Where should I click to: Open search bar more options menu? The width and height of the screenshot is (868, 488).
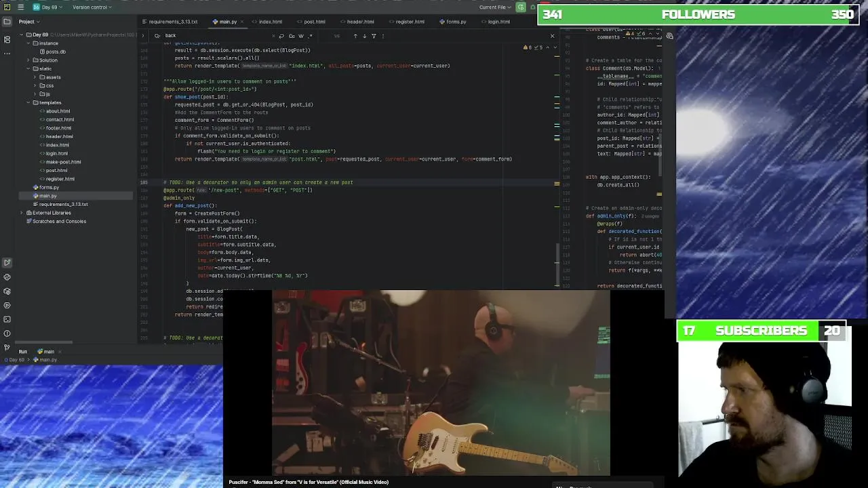coord(382,36)
